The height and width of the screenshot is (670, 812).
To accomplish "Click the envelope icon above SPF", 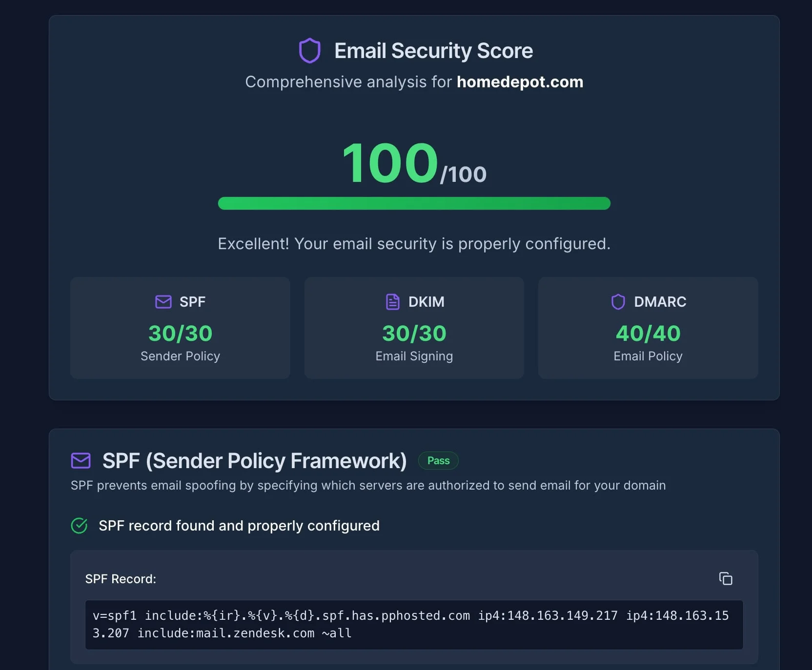I will (162, 302).
